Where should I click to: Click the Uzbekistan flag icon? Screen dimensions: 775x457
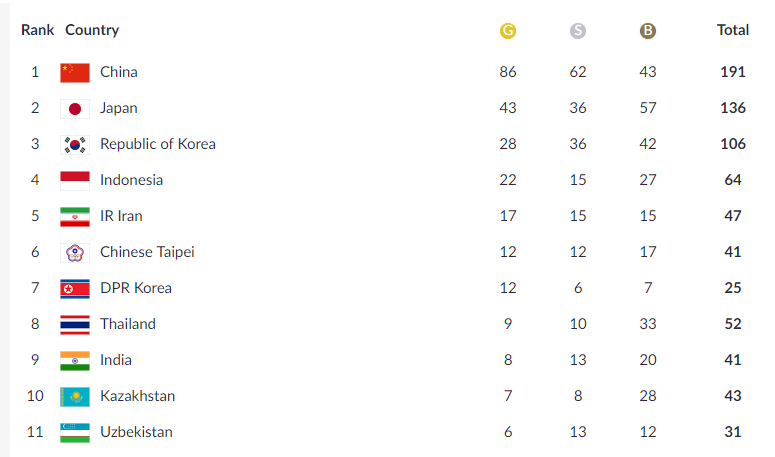[x=75, y=433]
